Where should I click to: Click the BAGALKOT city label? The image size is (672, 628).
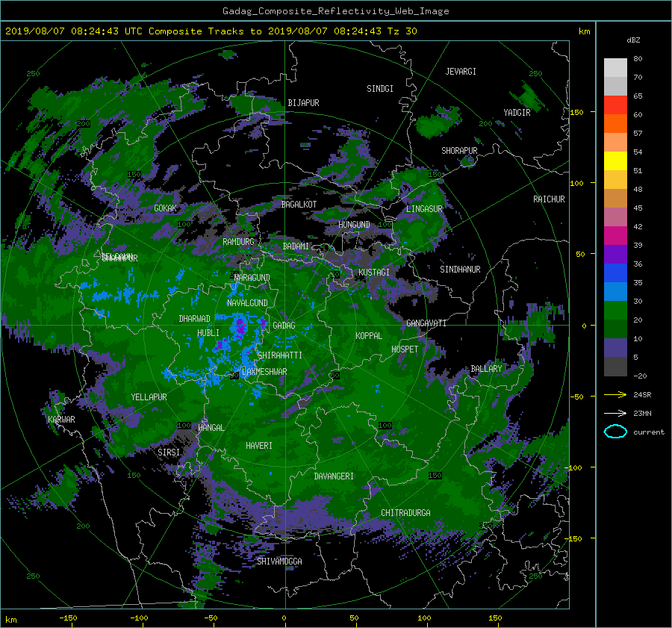pos(299,205)
